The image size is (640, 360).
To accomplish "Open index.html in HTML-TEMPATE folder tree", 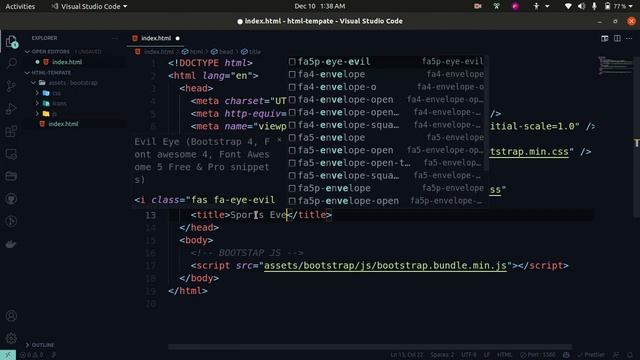I will [63, 124].
